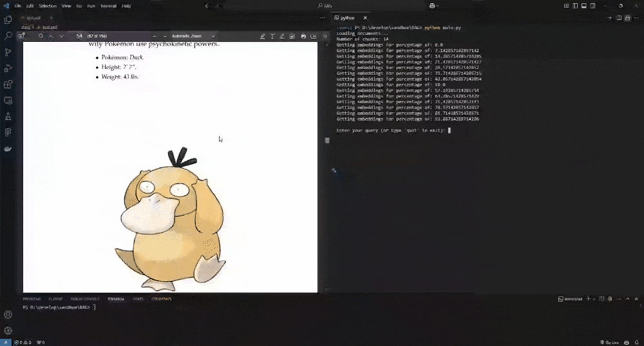The height and width of the screenshot is (346, 644).
Task: Open the Search view in activity bar
Action: click(8, 35)
